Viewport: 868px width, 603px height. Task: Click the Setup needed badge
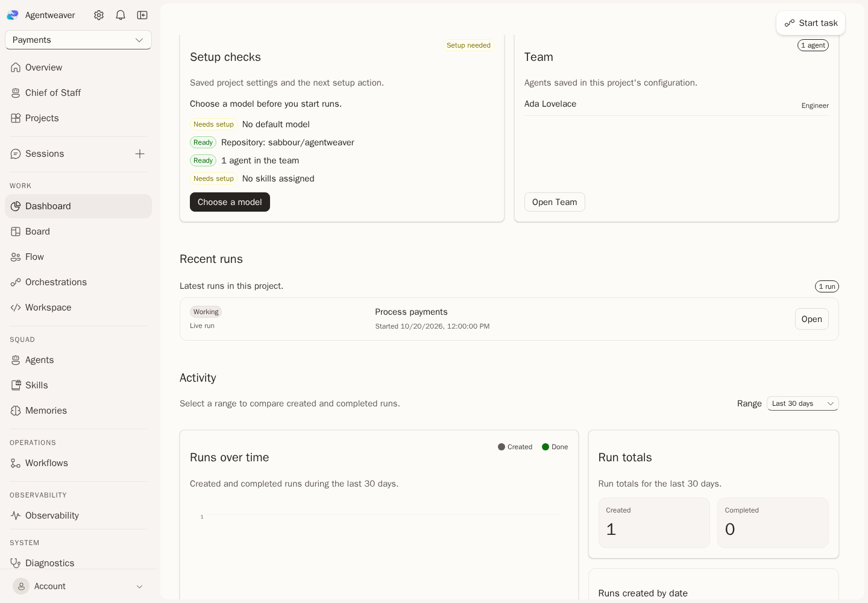(468, 45)
